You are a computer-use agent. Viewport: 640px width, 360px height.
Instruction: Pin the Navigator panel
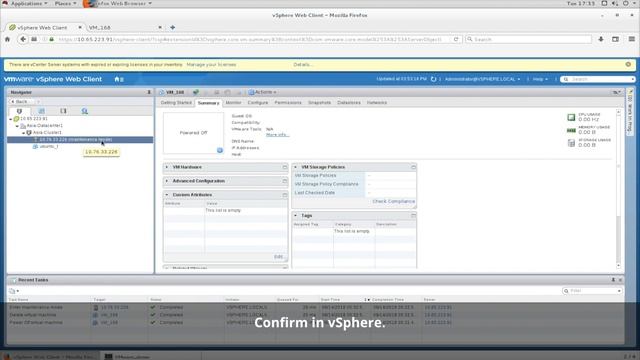coord(149,92)
